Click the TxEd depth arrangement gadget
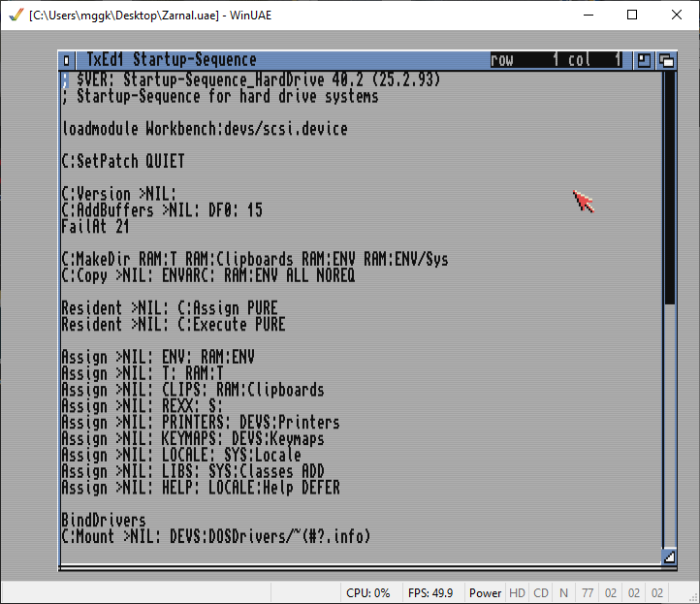700x604 pixels. point(666,60)
